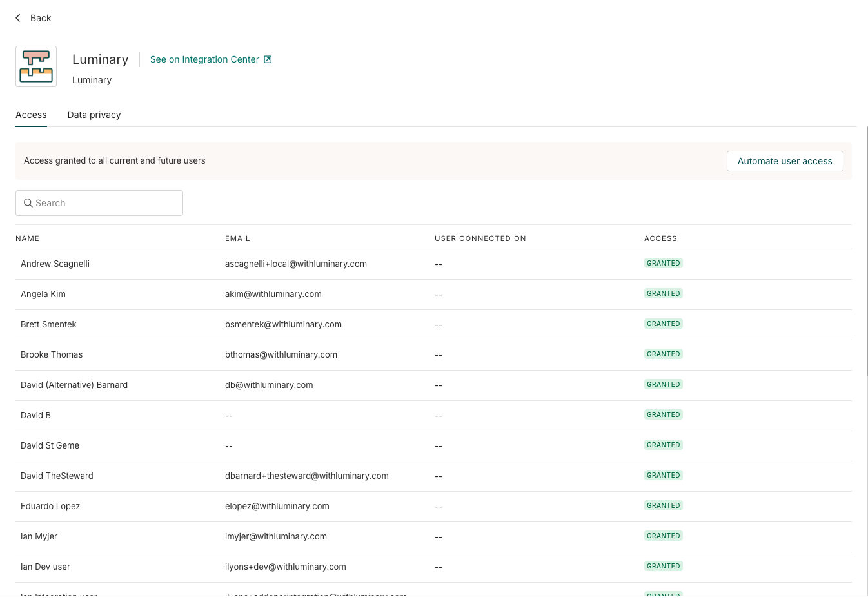Click GRANTED badge in David (Alternative) Barnard row

click(664, 384)
